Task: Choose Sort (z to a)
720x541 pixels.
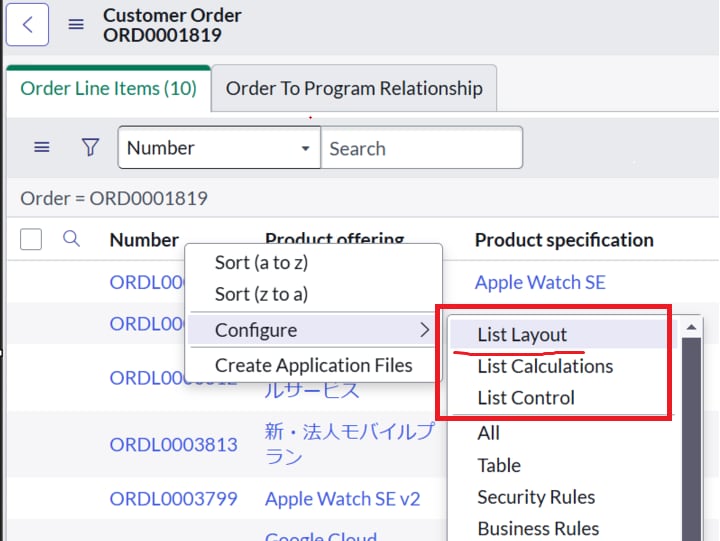Action: click(x=261, y=294)
